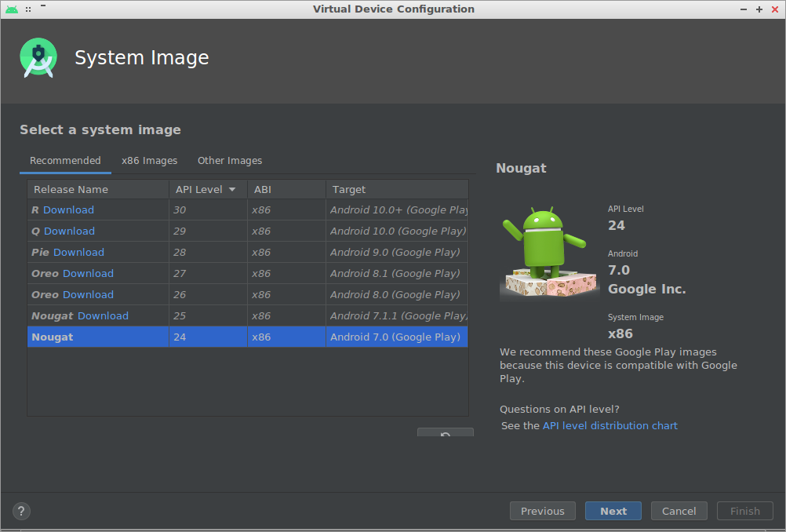786x532 pixels.
Task: Go back with the Previous button
Action: click(542, 511)
